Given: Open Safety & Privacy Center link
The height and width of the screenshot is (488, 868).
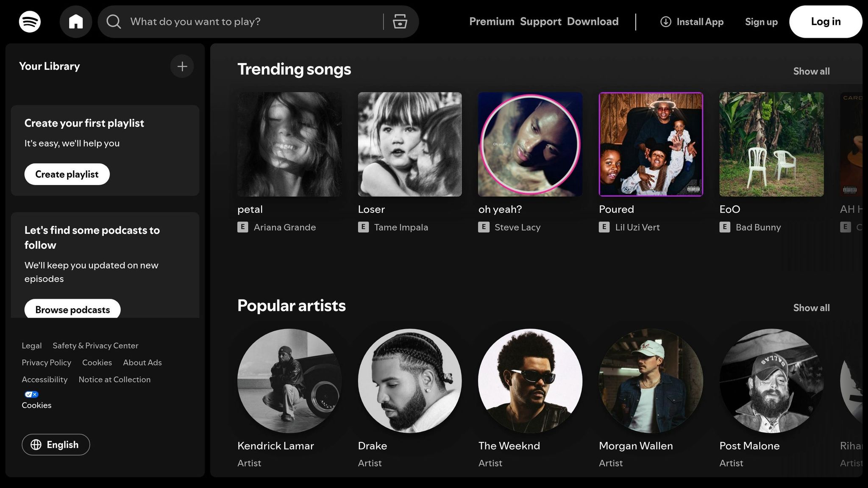Looking at the screenshot, I should click(x=95, y=346).
